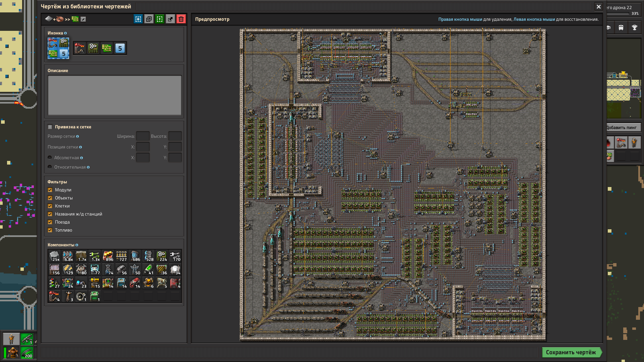The width and height of the screenshot is (644, 362).
Task: Click the blueprint preview image
Action: point(393,184)
